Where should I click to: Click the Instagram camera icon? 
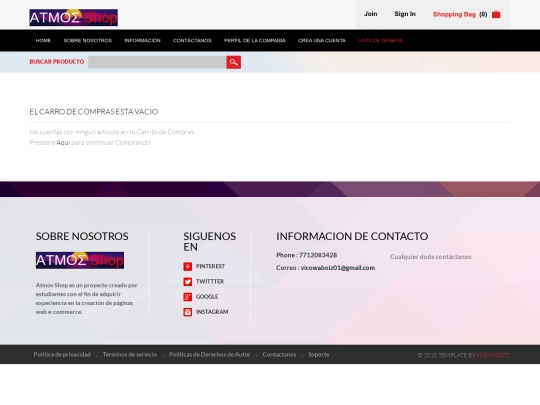(188, 312)
